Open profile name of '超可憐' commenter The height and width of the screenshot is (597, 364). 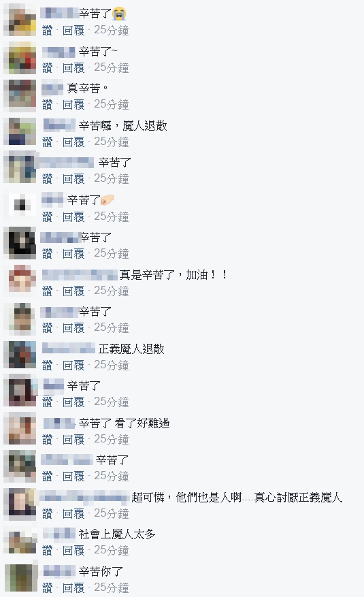pyautogui.click(x=84, y=497)
